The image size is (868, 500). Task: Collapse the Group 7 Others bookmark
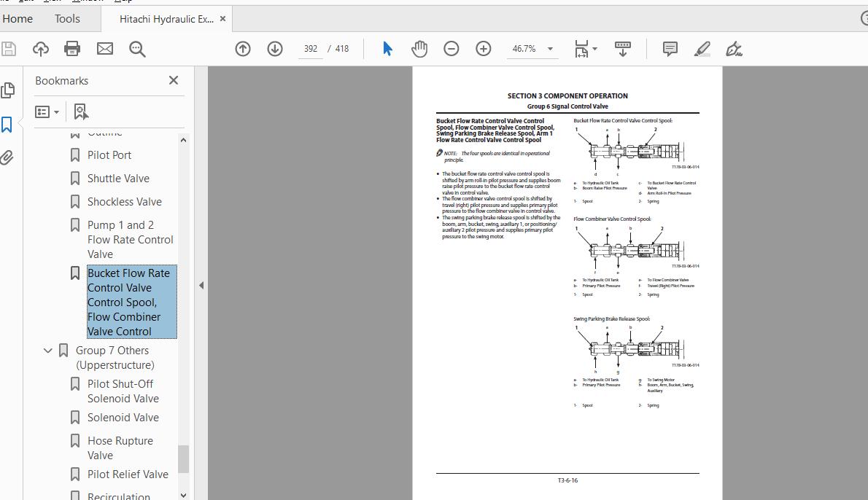coord(47,351)
